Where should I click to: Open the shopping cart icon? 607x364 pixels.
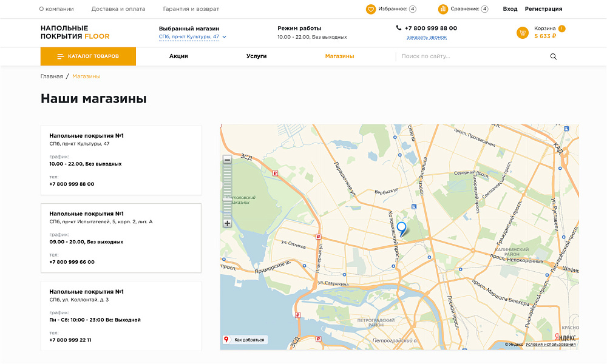pos(522,33)
